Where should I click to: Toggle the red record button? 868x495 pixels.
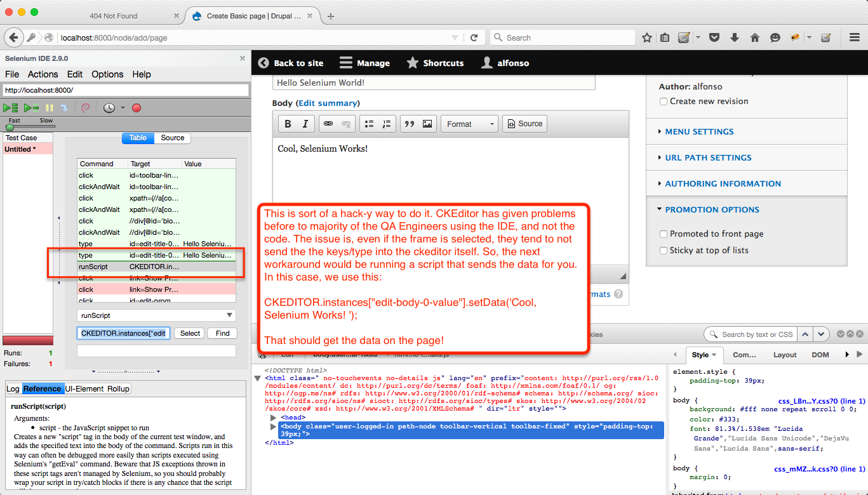tap(137, 109)
